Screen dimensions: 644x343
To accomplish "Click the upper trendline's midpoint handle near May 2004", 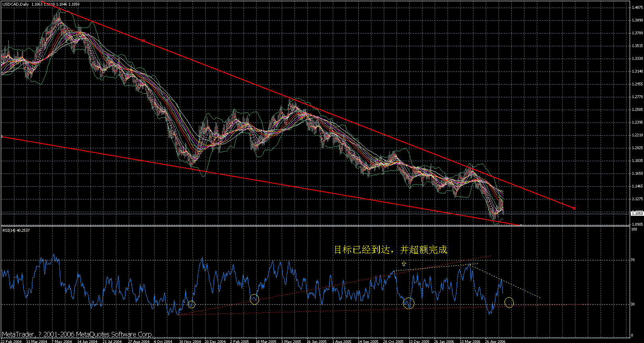I will [x=143, y=40].
